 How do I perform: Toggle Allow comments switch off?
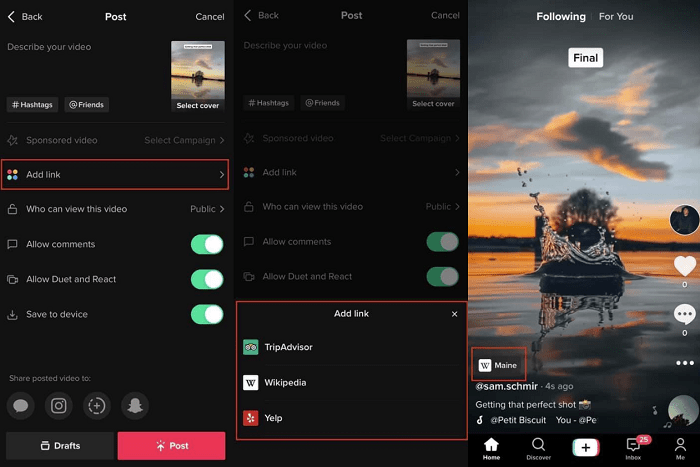tap(206, 244)
